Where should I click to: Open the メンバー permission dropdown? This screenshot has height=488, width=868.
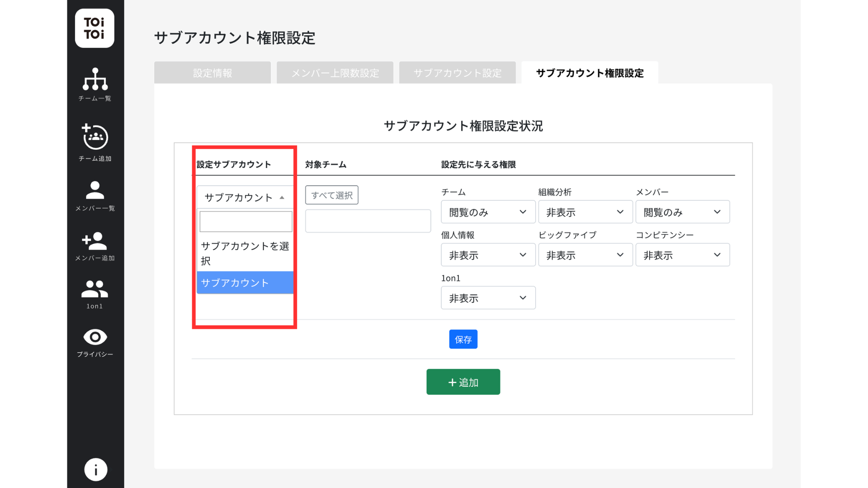click(683, 212)
